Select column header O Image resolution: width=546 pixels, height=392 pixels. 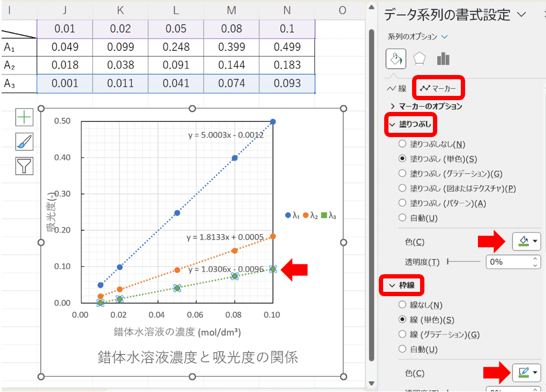click(x=342, y=11)
